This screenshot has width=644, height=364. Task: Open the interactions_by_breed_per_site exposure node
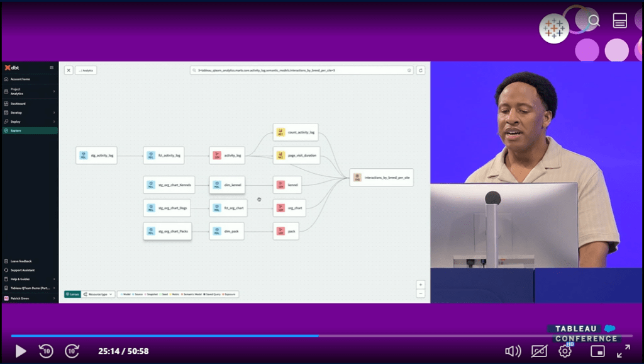(x=382, y=177)
